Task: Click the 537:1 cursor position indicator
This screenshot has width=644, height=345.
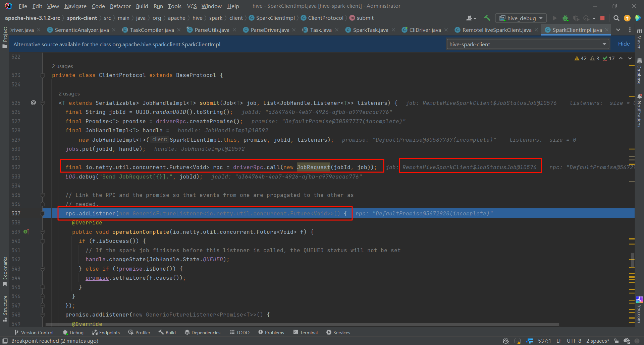Action: [x=544, y=341]
